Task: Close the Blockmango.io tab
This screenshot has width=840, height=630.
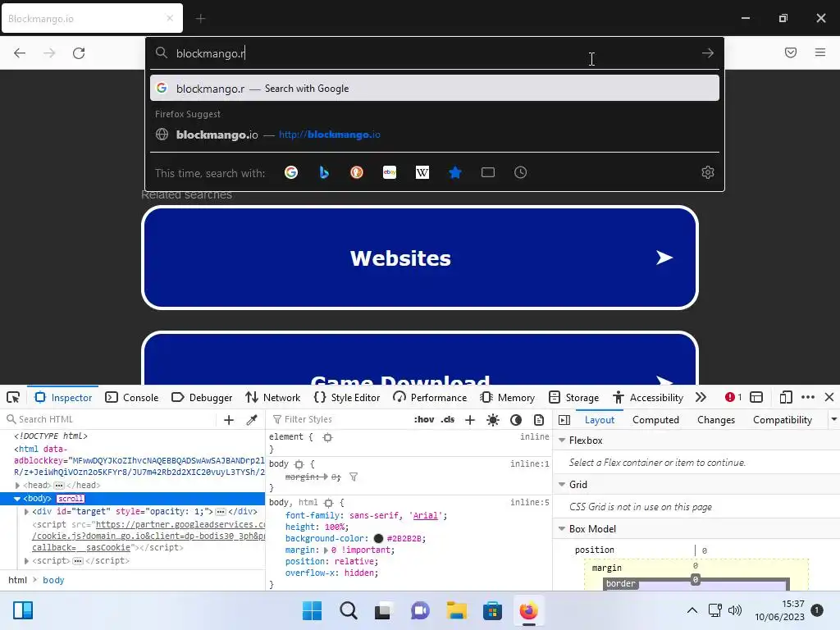Action: coord(170,18)
